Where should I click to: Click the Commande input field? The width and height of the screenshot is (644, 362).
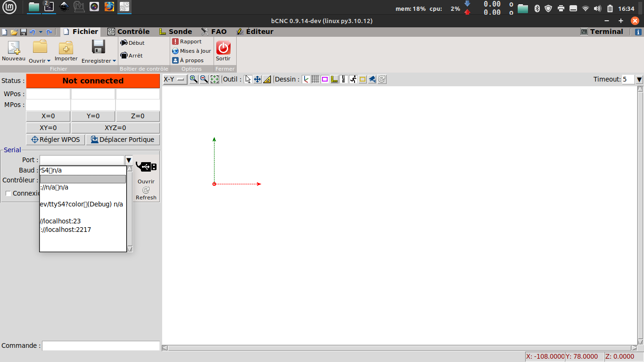101,346
